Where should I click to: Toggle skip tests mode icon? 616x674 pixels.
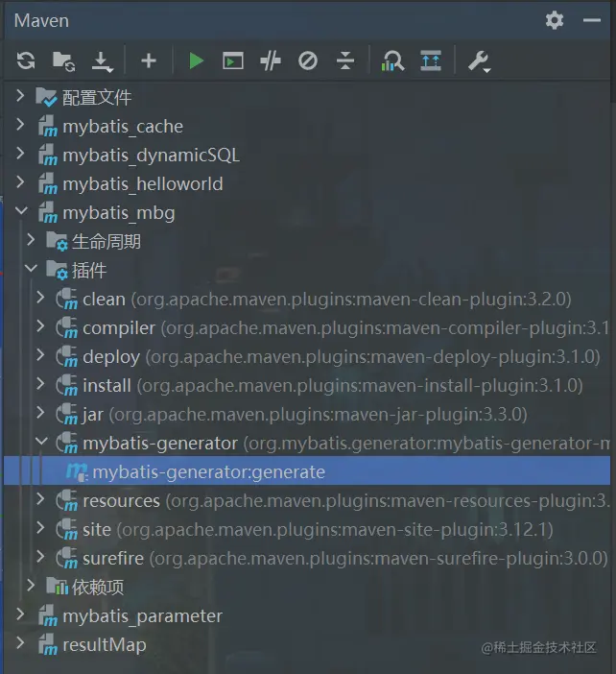308,60
